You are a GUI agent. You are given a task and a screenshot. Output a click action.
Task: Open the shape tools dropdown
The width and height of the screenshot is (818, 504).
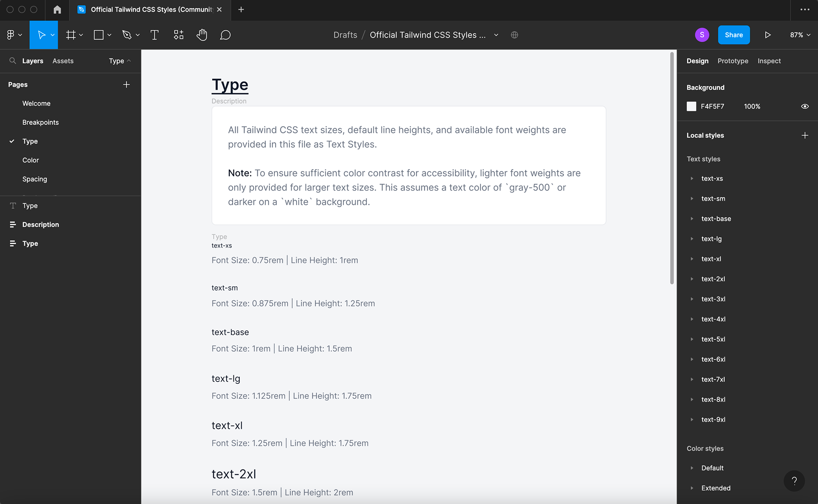[x=109, y=35]
